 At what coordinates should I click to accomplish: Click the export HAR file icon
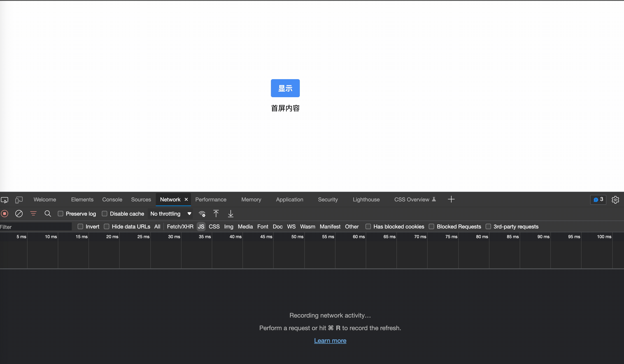pyautogui.click(x=231, y=214)
